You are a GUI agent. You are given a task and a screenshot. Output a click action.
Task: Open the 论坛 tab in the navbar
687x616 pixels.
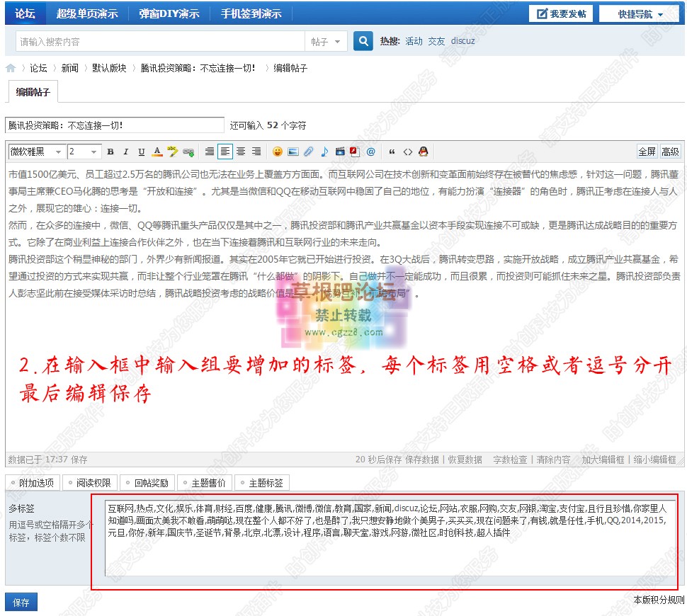(x=25, y=13)
